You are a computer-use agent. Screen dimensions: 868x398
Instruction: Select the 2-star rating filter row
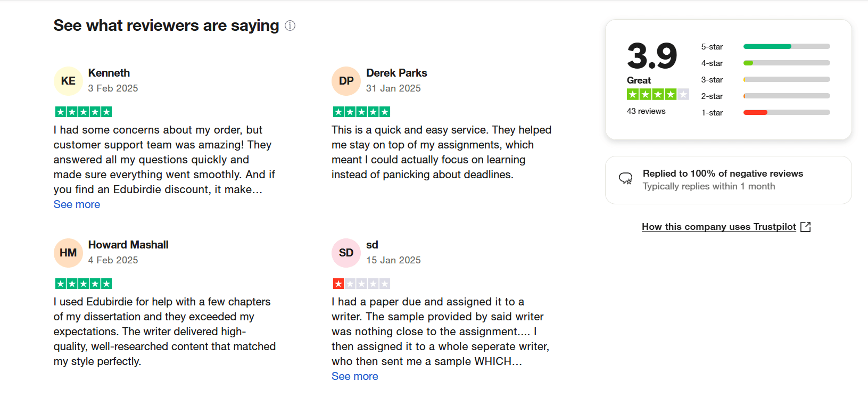(x=765, y=96)
